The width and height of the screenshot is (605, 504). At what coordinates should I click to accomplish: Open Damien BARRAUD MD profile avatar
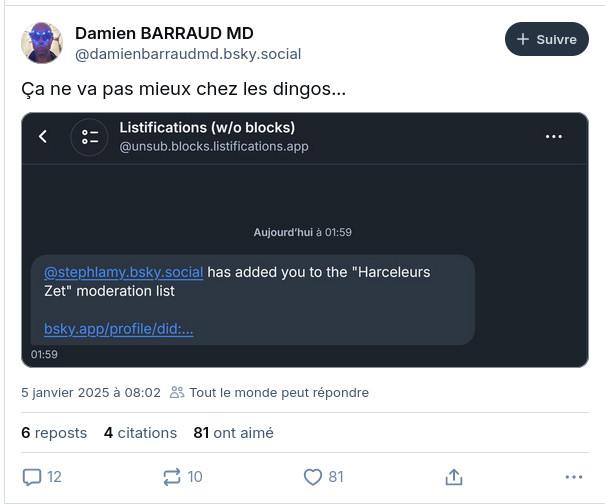coord(42,43)
